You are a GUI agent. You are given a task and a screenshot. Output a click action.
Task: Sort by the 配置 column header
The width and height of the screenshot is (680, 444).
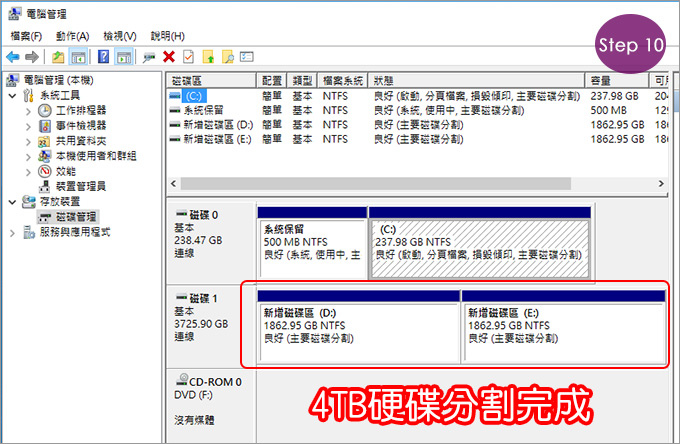point(272,81)
